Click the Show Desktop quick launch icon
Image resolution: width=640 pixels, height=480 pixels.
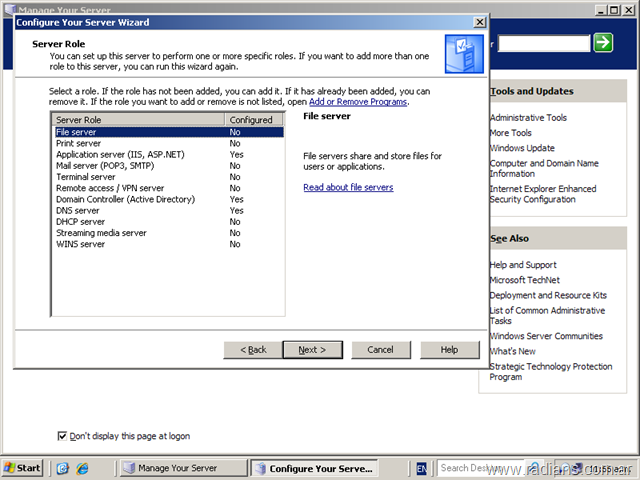pos(63,468)
